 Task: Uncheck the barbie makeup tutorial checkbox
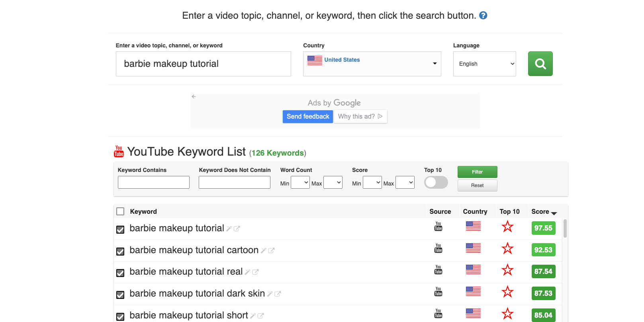click(120, 230)
